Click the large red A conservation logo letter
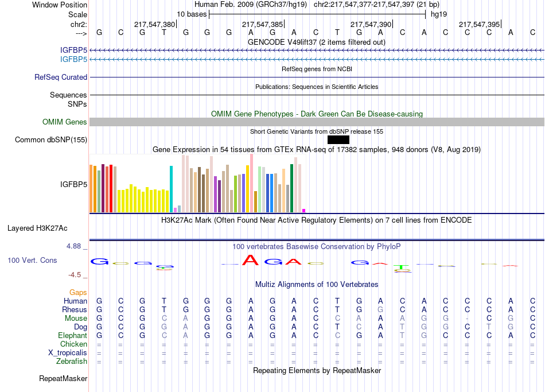 point(250,261)
